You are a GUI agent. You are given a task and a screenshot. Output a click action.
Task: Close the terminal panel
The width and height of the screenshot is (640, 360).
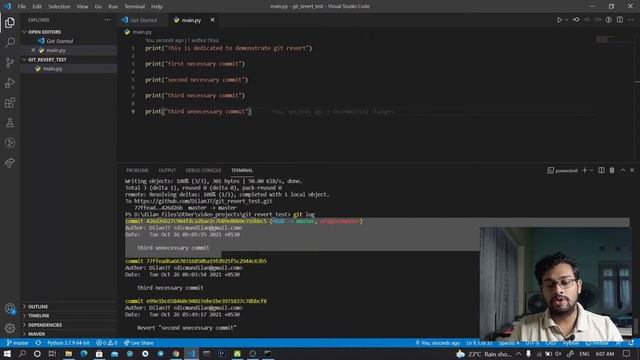pos(632,170)
